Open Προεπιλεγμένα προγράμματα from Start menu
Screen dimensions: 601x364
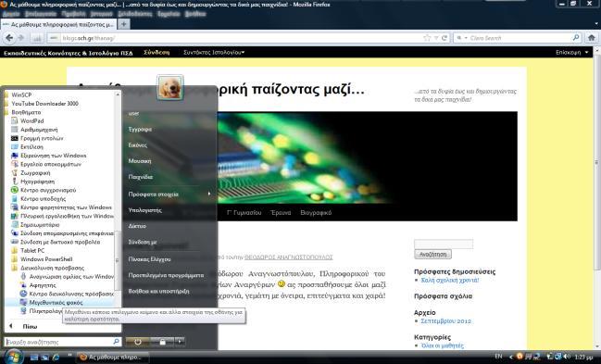coord(166,275)
